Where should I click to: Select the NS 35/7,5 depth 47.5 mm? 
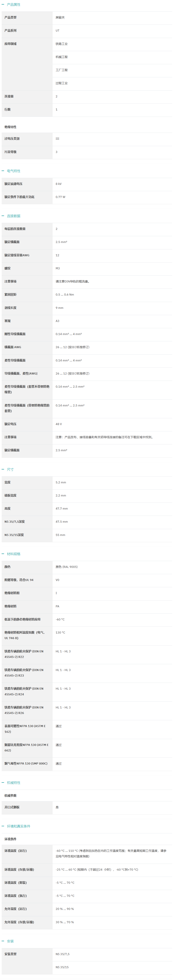pos(62,522)
